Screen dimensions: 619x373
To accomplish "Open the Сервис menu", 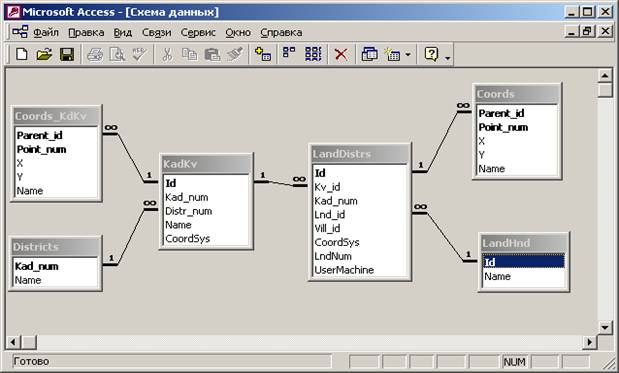I will click(198, 32).
